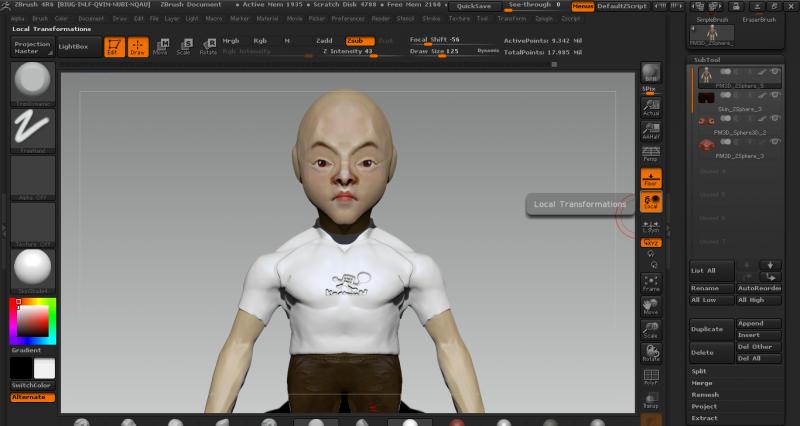Screen dimensions: 800x426
Task: Toggle the Zsub mode button
Action: click(x=360, y=41)
